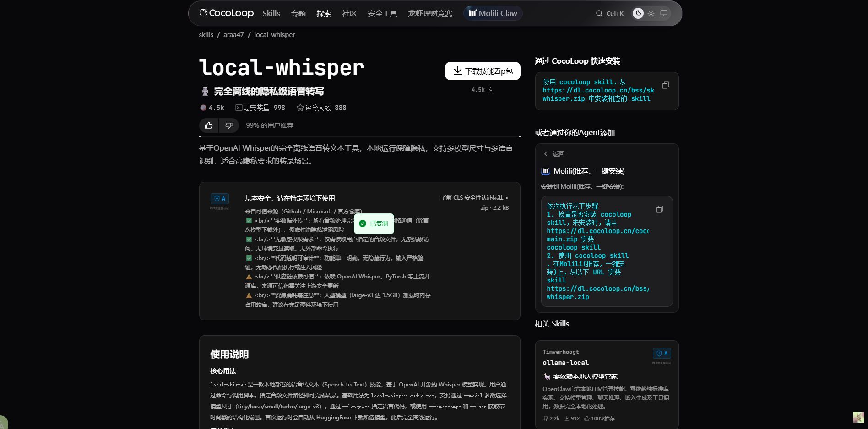Open the araa47 breadcrumb link
The image size is (868, 429).
coord(233,35)
